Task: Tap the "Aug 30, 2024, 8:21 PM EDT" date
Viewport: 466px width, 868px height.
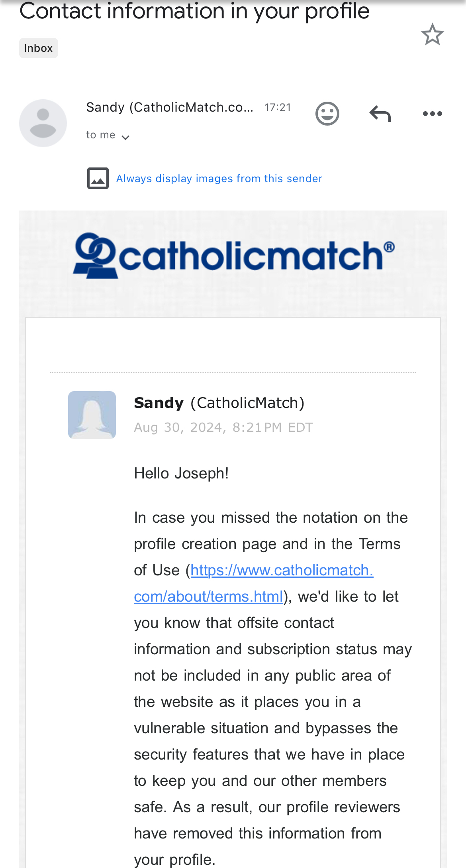Action: pos(223,427)
